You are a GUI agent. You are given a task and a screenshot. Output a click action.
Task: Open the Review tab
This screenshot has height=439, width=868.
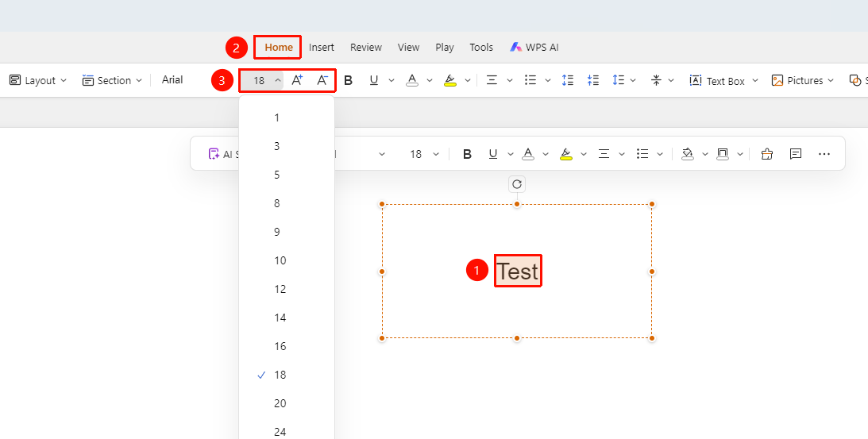click(x=366, y=48)
